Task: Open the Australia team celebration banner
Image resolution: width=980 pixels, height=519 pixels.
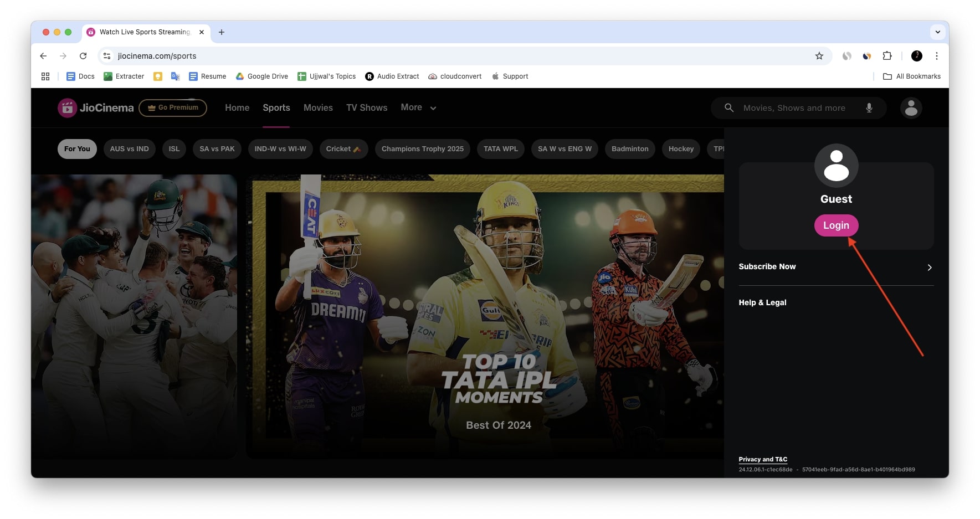Action: 134,317
